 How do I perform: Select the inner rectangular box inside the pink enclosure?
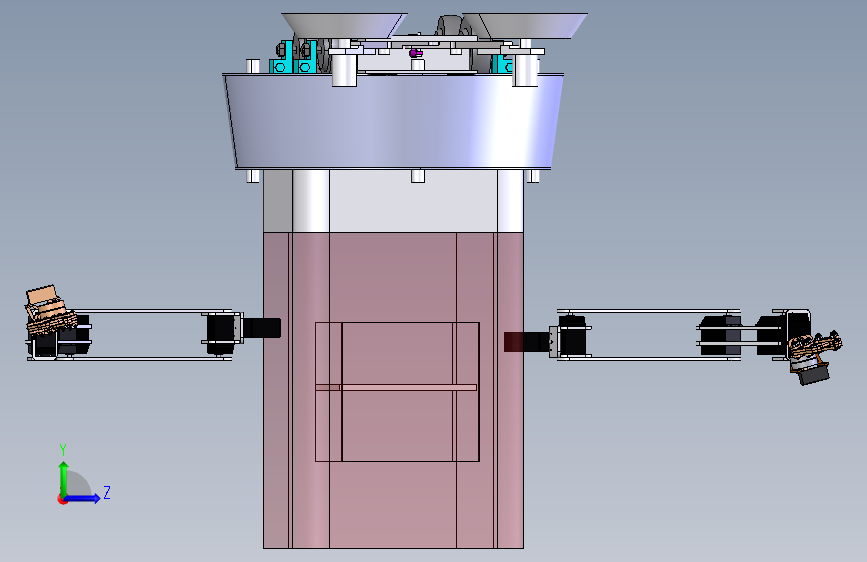[397, 392]
